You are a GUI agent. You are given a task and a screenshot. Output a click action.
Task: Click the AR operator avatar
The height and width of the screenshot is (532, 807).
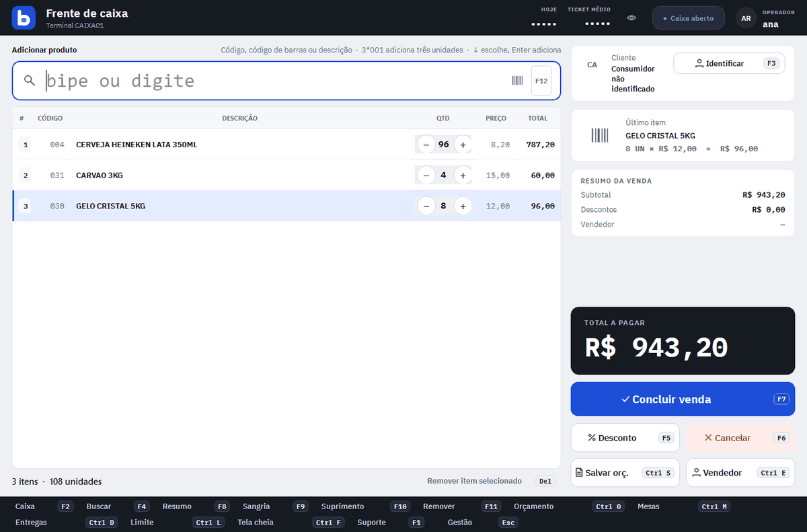746,18
